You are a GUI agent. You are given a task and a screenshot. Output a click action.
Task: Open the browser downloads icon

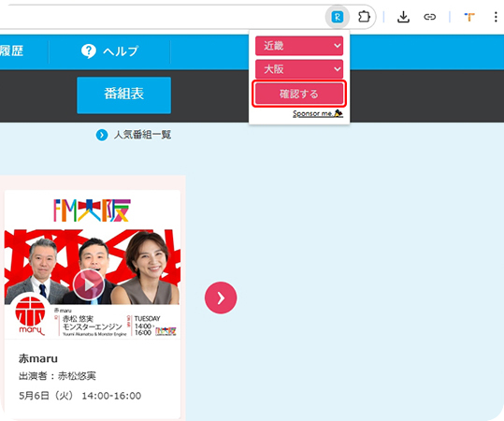[x=403, y=17]
